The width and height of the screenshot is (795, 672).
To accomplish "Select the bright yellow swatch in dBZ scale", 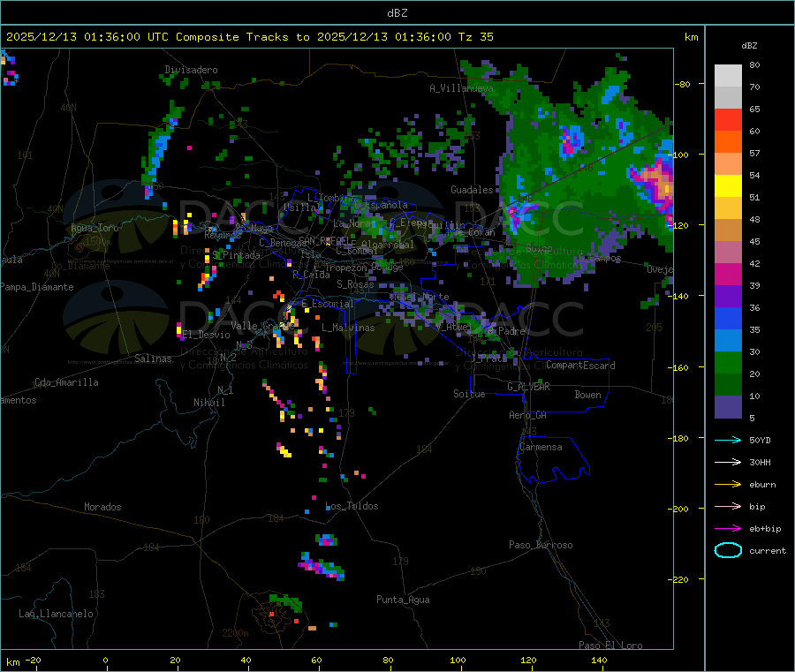I will click(x=728, y=186).
